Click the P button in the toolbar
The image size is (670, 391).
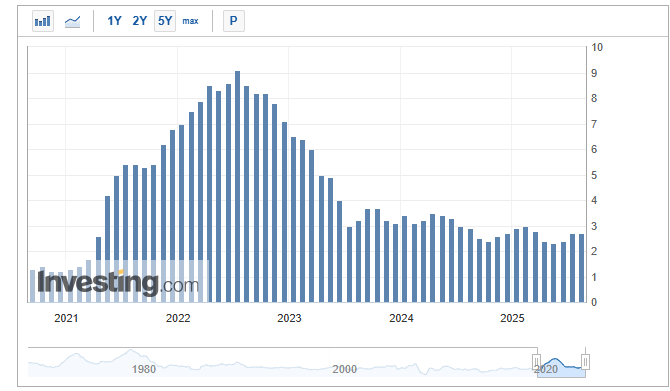[234, 21]
